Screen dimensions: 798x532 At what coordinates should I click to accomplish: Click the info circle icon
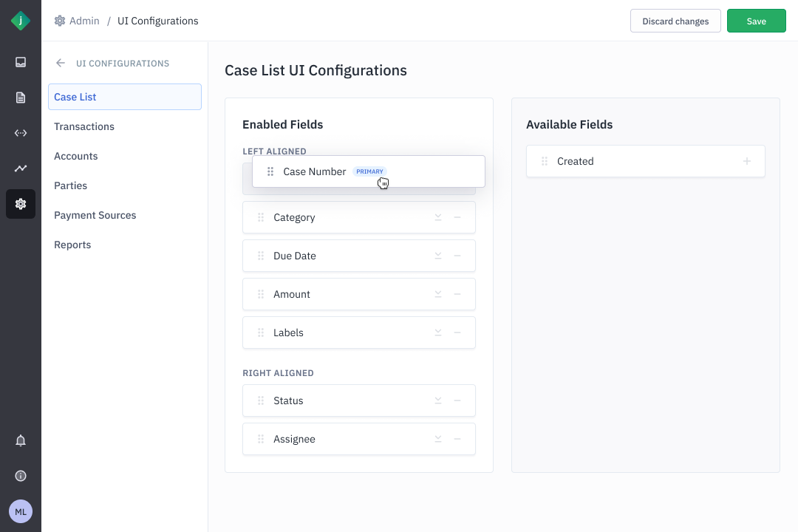(x=21, y=477)
